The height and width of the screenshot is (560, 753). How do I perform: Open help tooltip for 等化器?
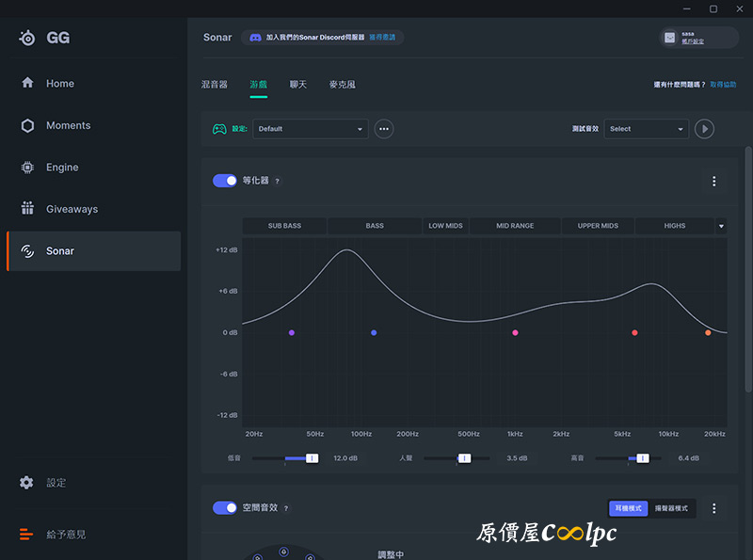click(x=277, y=181)
